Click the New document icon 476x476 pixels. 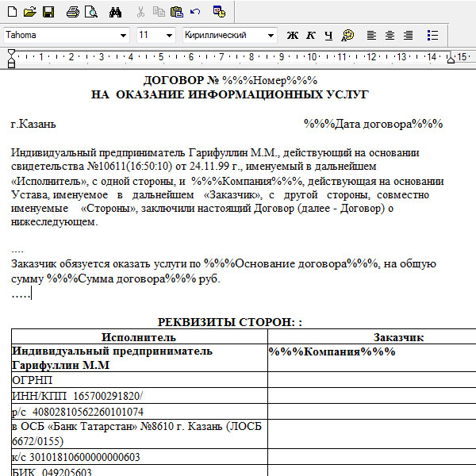click(x=13, y=12)
